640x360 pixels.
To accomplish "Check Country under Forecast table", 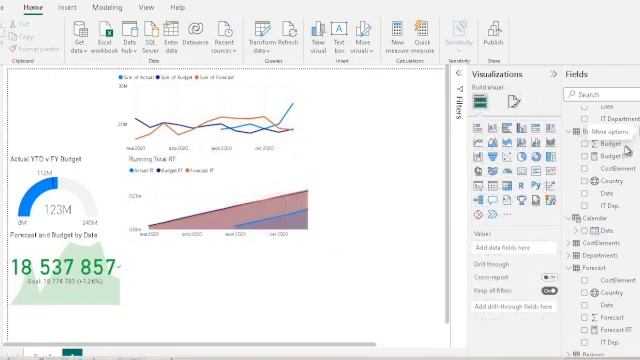I will point(584,293).
